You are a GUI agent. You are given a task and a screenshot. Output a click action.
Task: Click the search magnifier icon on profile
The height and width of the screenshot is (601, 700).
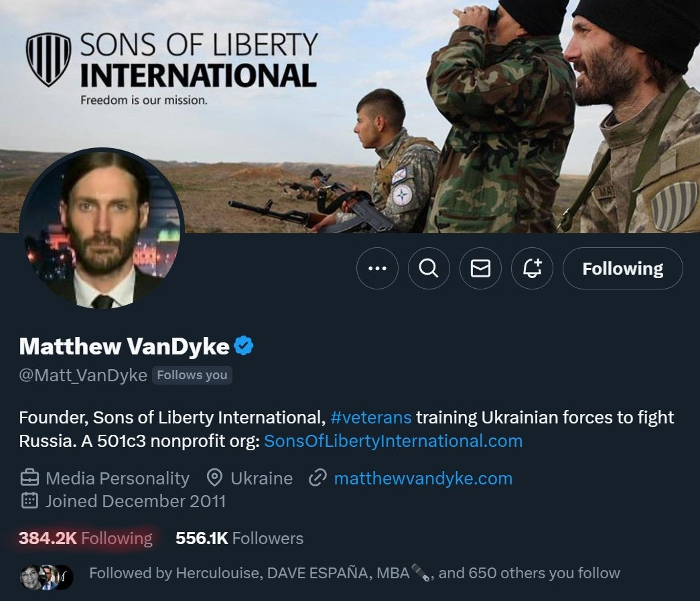click(x=429, y=269)
